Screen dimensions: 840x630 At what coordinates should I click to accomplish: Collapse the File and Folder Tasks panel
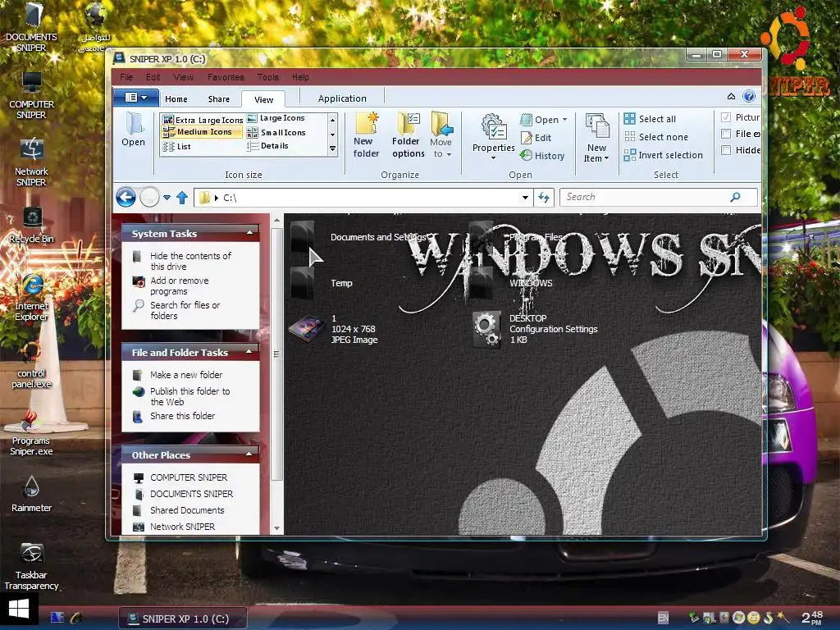(249, 351)
